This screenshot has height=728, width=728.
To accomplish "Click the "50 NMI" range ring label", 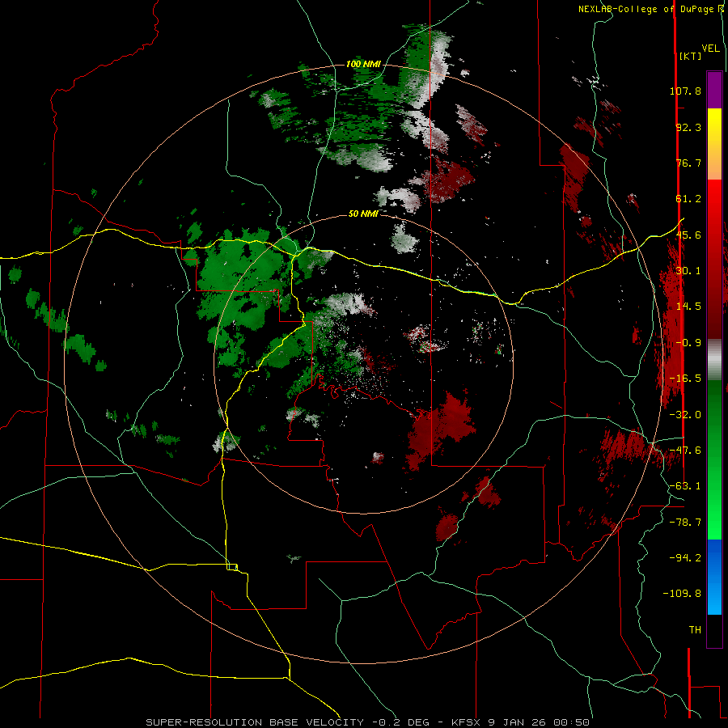I will pyautogui.click(x=363, y=214).
